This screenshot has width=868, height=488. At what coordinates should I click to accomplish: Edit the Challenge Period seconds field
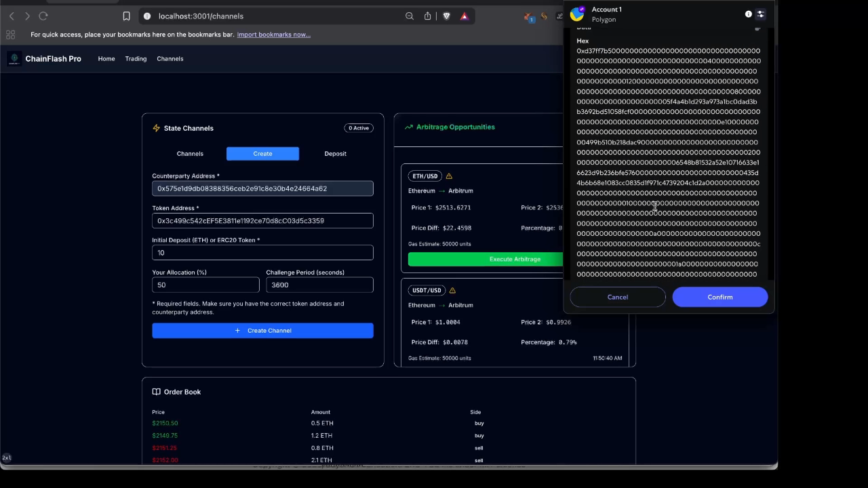[x=320, y=285]
